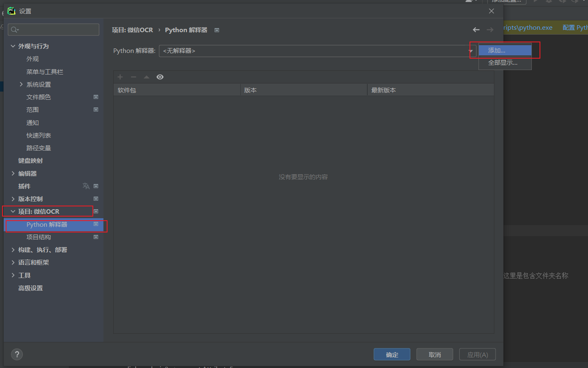Select 菜单与工具栏 in settings tree

pos(45,72)
